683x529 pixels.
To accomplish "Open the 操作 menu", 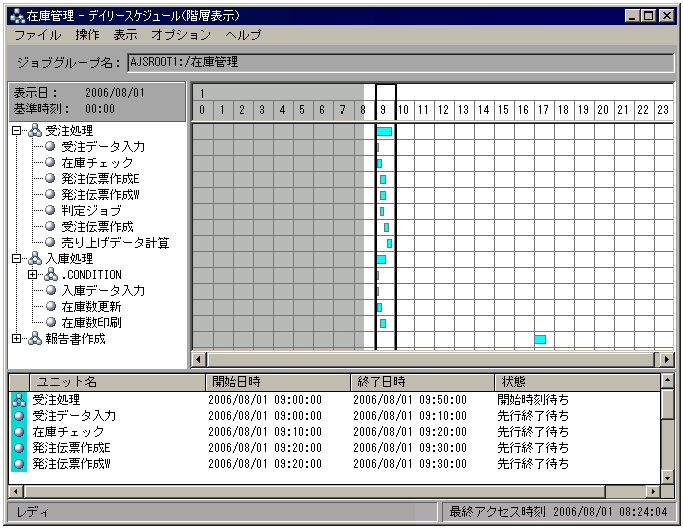I will (x=87, y=35).
